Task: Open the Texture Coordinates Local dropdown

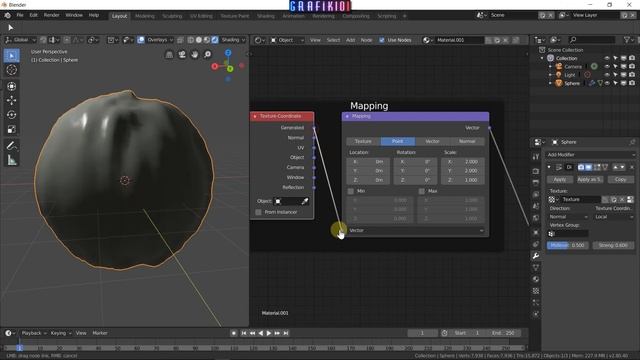Action: (614, 217)
